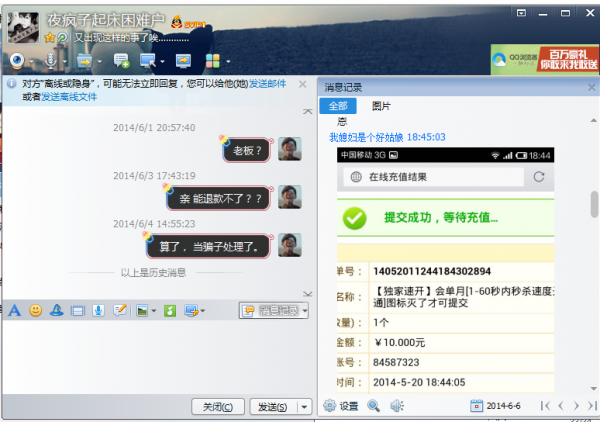The image size is (600, 422).
Task: Send a window shake icon
Action: click(x=78, y=311)
